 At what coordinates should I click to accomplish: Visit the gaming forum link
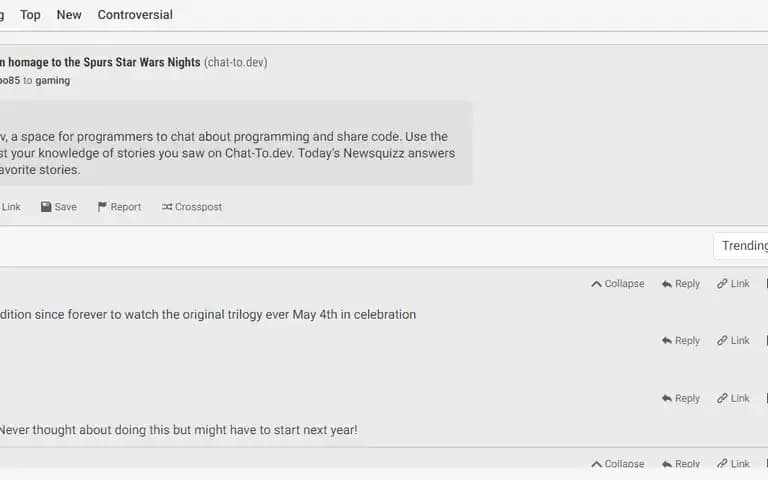pyautogui.click(x=52, y=80)
